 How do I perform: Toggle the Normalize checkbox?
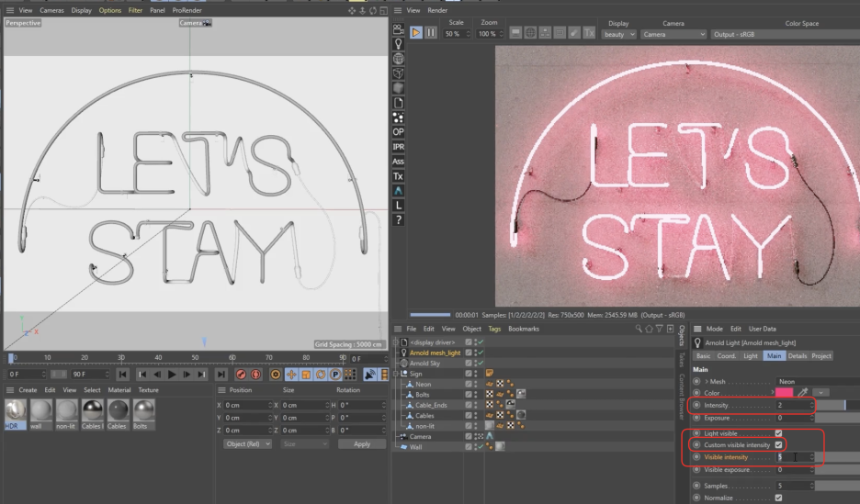[778, 498]
